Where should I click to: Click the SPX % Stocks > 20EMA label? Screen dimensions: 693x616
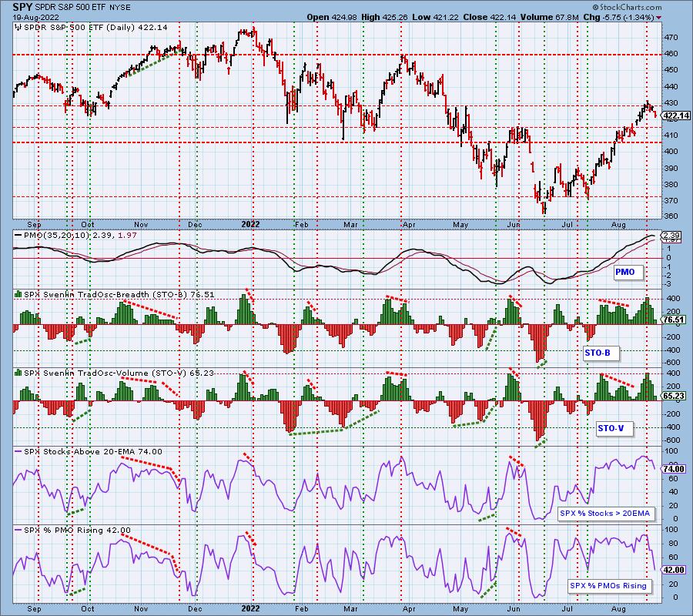point(604,513)
